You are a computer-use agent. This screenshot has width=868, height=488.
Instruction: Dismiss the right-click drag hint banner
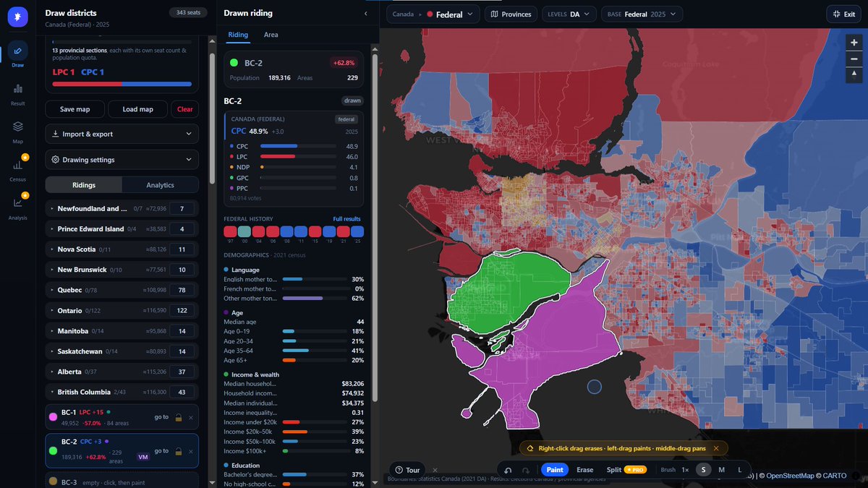[716, 448]
